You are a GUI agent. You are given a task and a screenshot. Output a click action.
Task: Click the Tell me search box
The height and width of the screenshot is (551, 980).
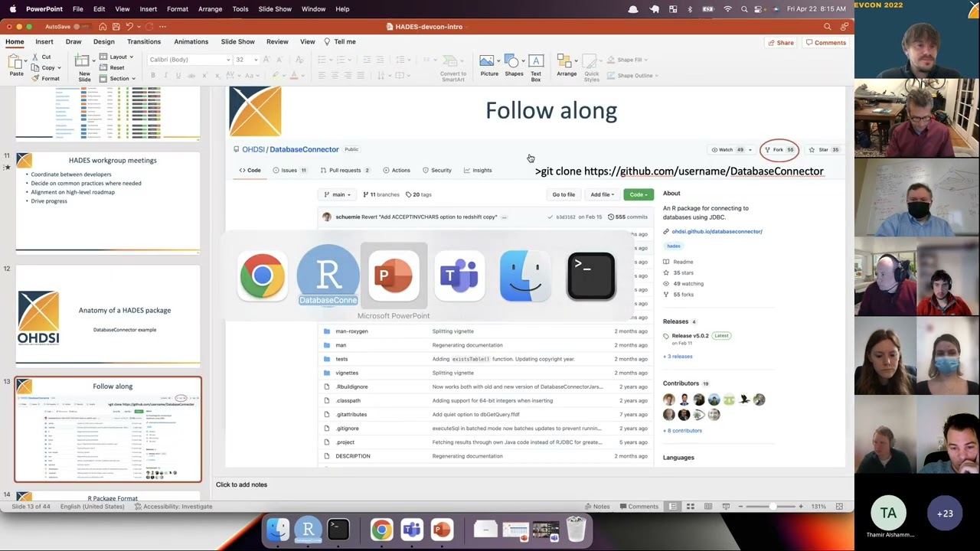point(340,41)
